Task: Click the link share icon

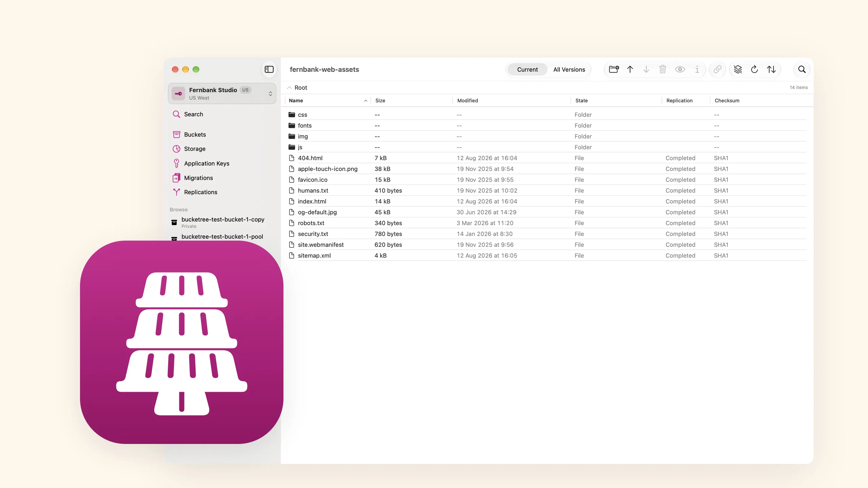Action: tap(717, 69)
